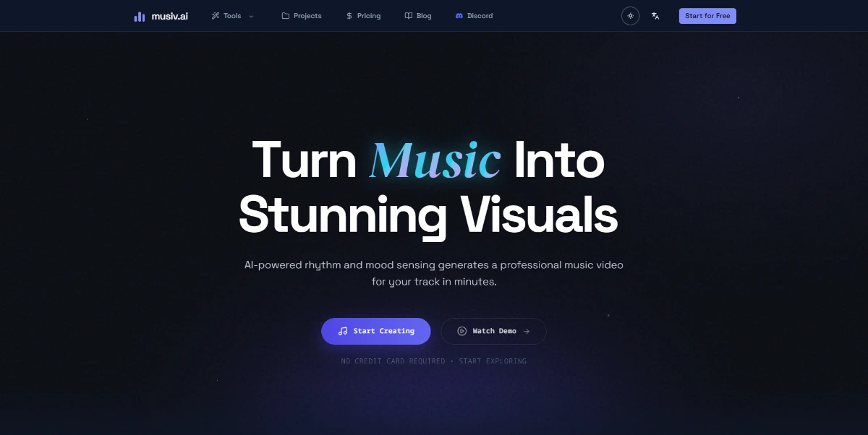Screen dimensions: 868x435
Task: Open the Discord community link
Action: coord(474,16)
